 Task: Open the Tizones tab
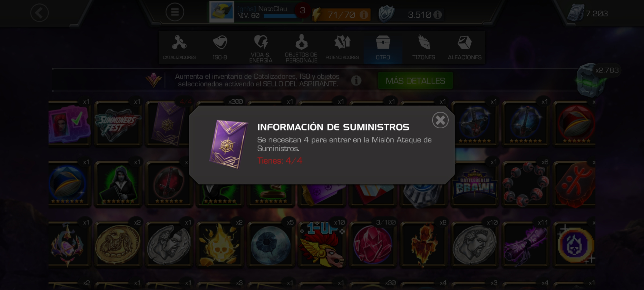pyautogui.click(x=424, y=48)
